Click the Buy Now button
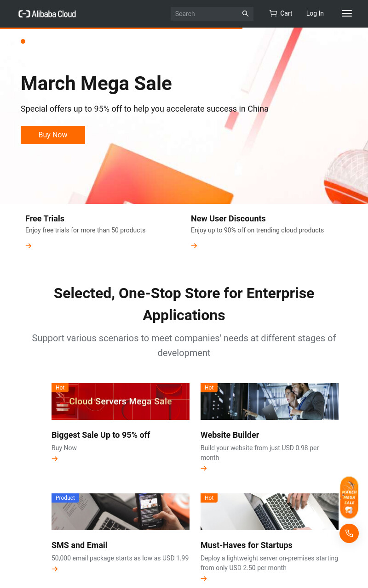The width and height of the screenshot is (368, 588). [x=53, y=135]
